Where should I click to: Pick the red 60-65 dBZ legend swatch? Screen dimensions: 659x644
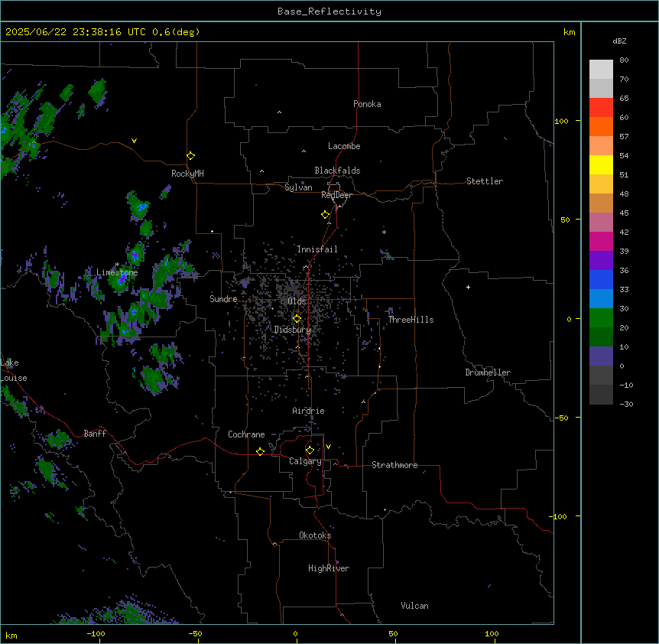[x=601, y=108]
